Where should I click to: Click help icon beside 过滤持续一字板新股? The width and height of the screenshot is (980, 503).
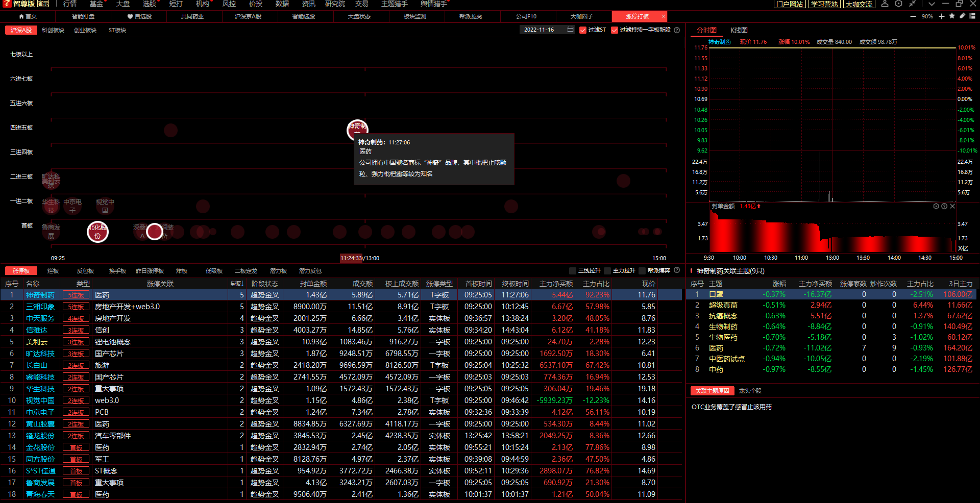pos(677,30)
